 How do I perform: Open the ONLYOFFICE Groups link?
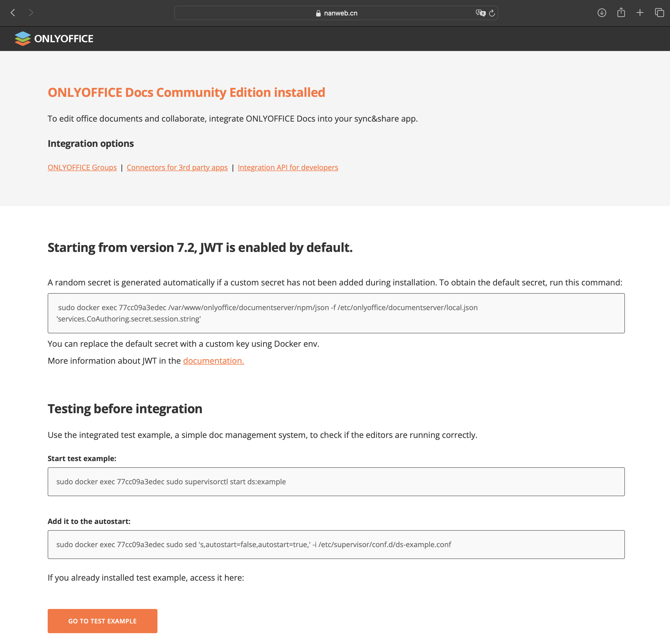click(82, 167)
